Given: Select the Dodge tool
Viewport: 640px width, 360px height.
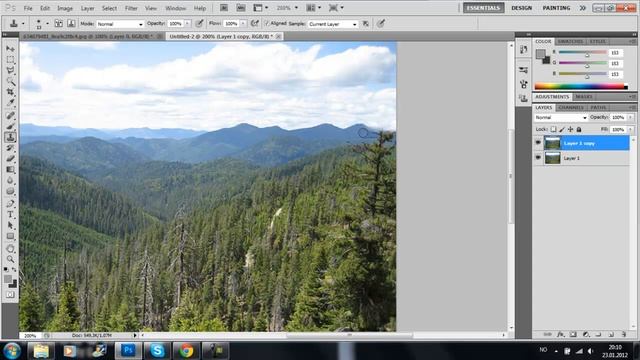Looking at the screenshot, I should (10, 191).
